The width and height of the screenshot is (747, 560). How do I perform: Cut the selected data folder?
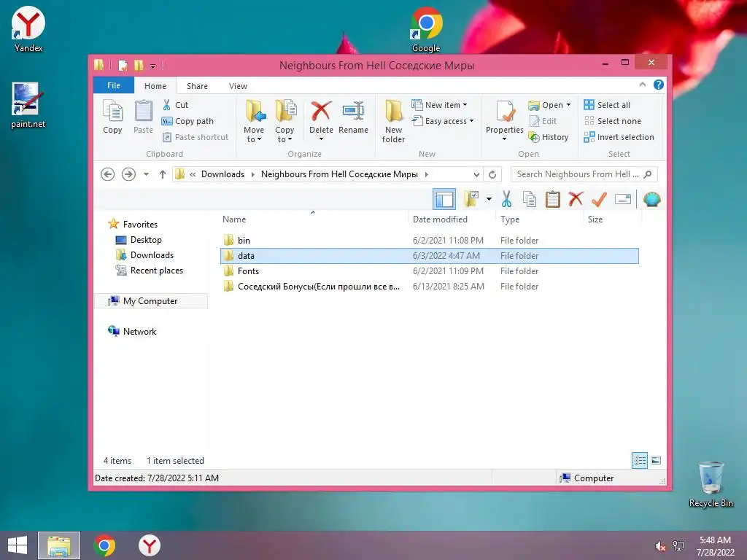pyautogui.click(x=175, y=105)
